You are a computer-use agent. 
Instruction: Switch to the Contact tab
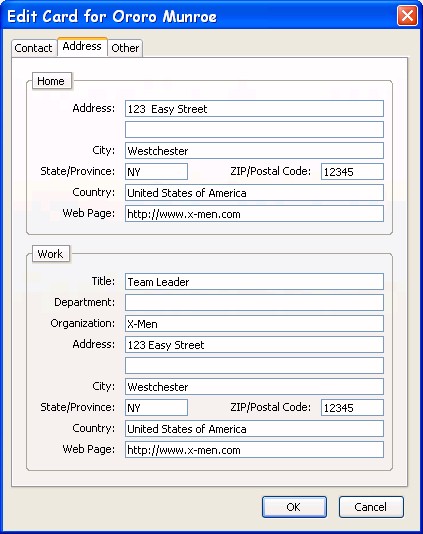(x=33, y=48)
